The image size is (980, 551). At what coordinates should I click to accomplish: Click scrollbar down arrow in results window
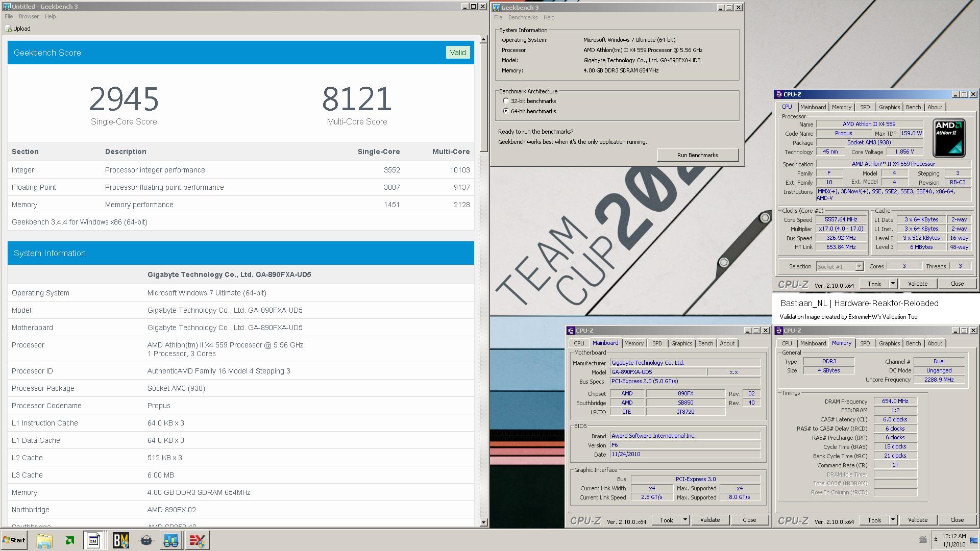[x=483, y=522]
